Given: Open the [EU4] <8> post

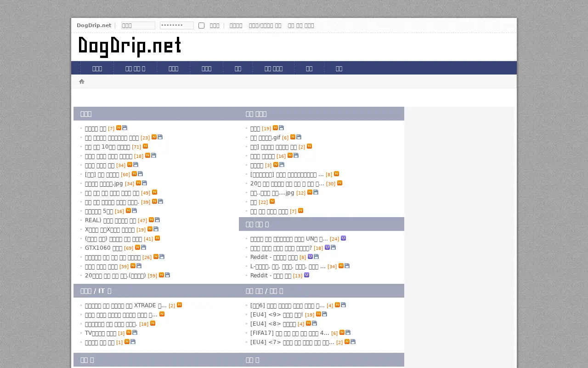Looking at the screenshot, I should pyautogui.click(x=273, y=324).
